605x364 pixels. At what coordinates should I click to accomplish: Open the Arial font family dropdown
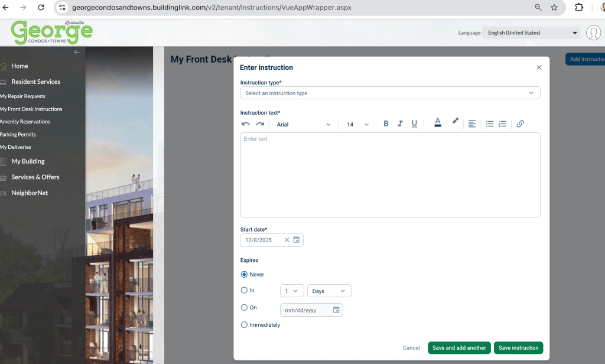304,125
